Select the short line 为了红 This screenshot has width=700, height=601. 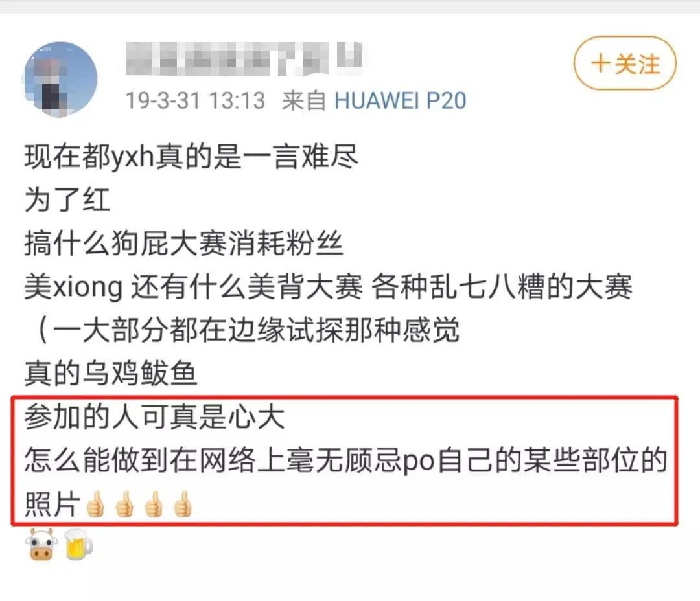[x=67, y=199]
